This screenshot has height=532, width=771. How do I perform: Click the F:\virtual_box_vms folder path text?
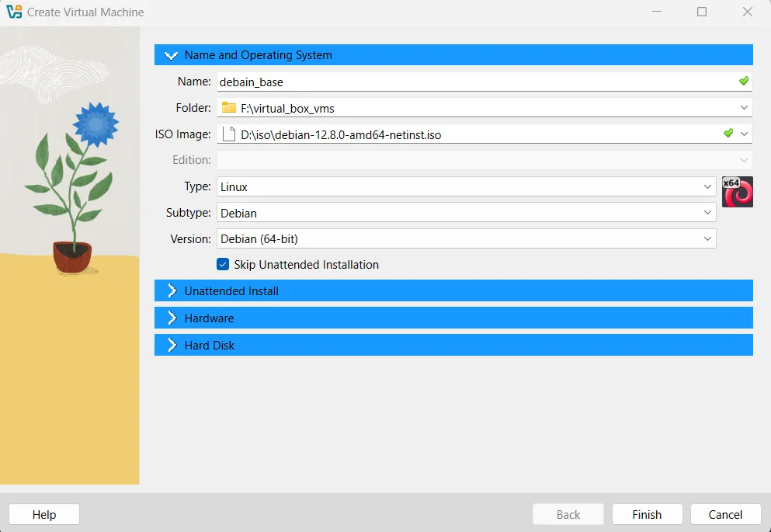287,109
